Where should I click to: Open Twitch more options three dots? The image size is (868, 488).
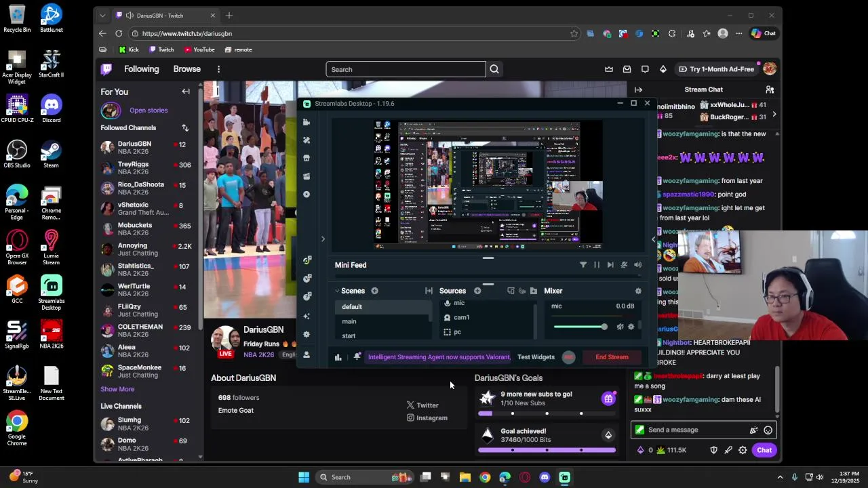point(218,69)
